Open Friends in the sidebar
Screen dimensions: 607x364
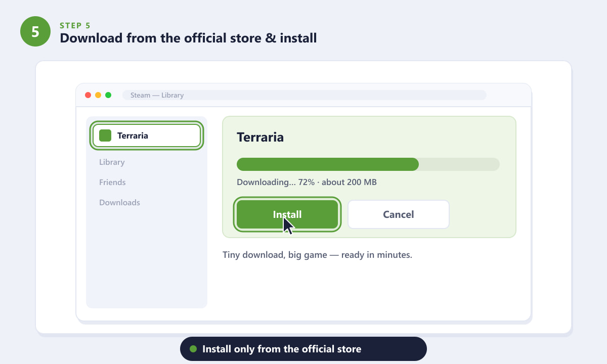112,183
